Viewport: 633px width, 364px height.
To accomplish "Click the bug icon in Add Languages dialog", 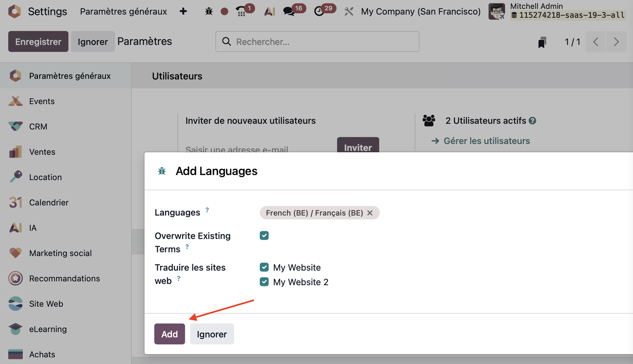I will coord(162,171).
